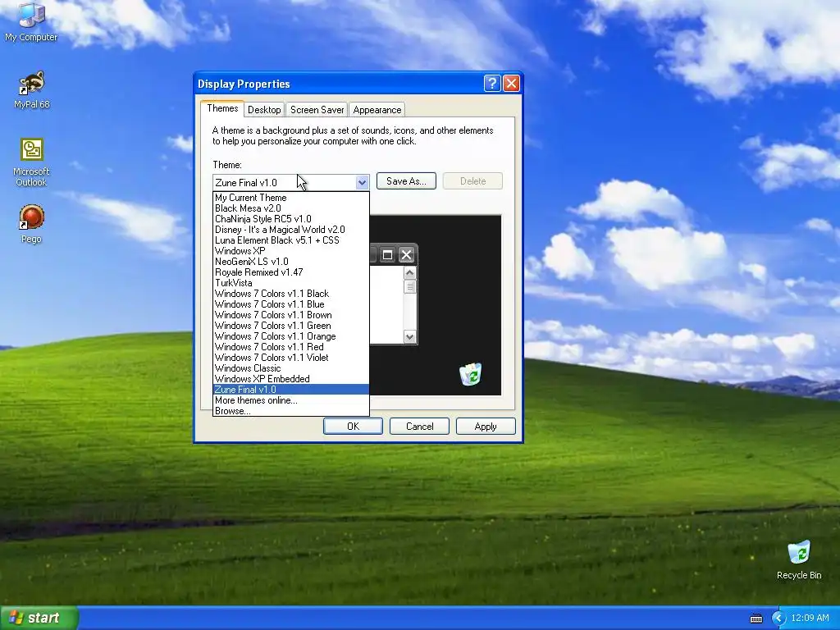Switch to the Appearance tab
Image resolution: width=840 pixels, height=630 pixels.
(x=377, y=110)
